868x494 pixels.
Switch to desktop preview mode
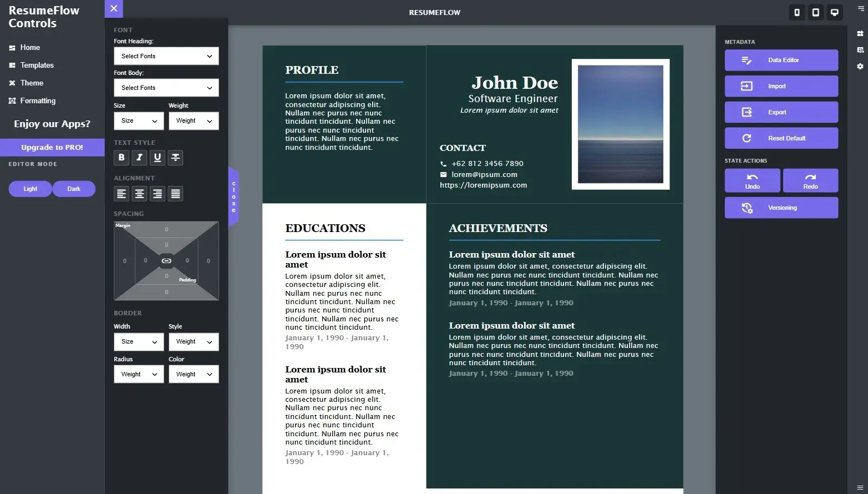point(834,12)
